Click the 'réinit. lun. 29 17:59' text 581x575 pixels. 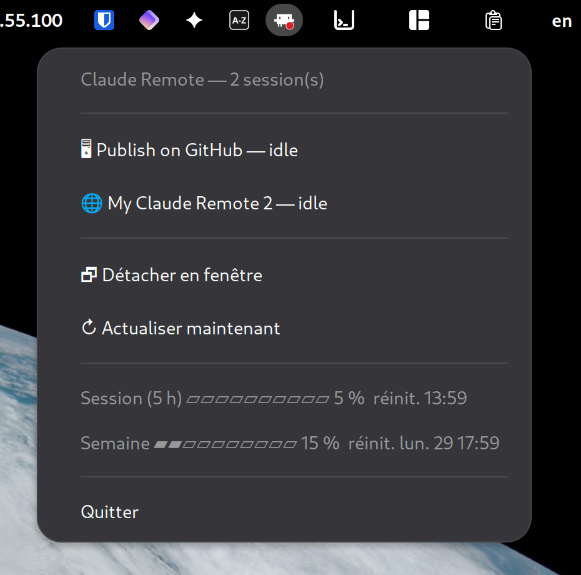[424, 443]
